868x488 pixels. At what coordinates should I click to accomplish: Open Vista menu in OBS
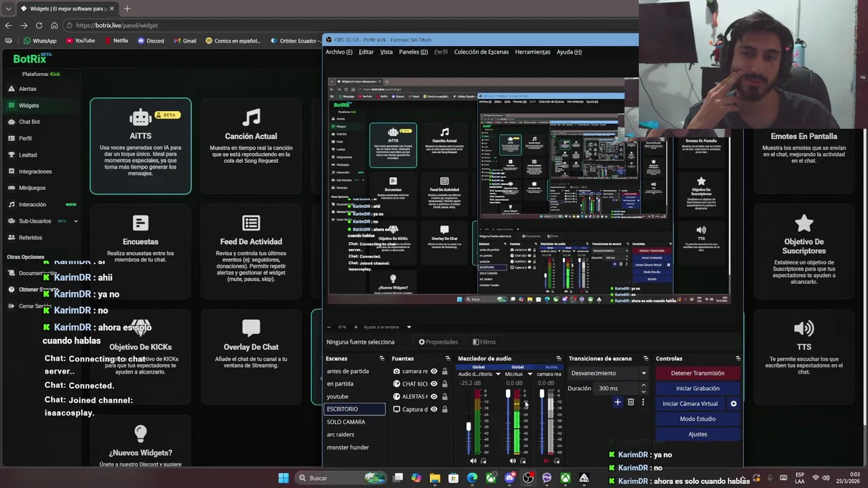(x=387, y=52)
